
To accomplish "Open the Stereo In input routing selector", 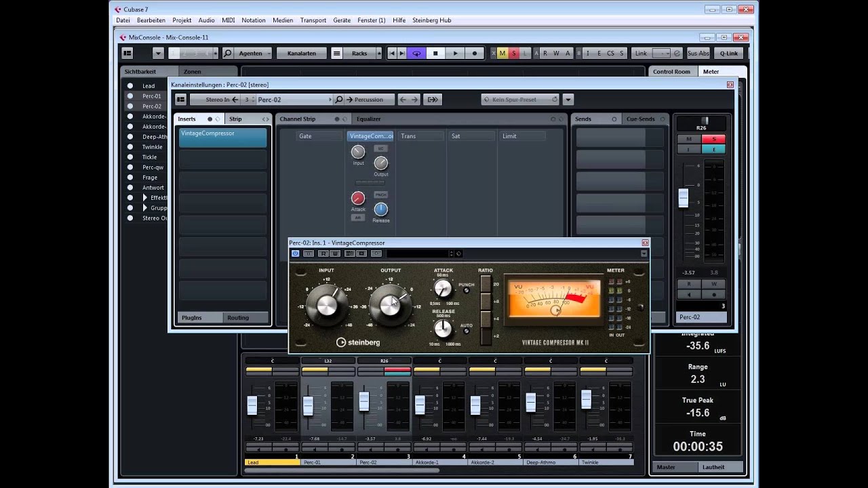I will [x=214, y=100].
